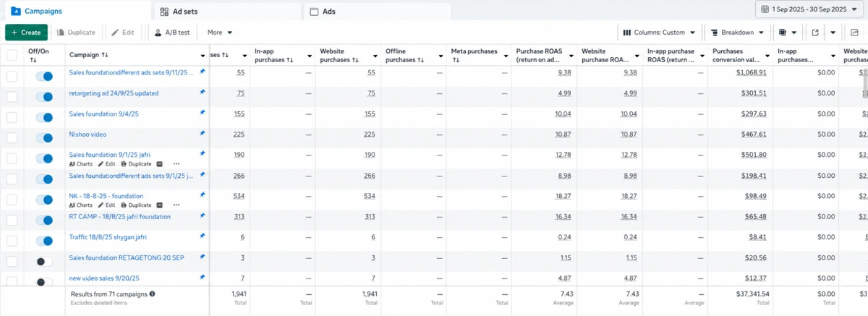Click the green Create button
868x316 pixels.
(26, 33)
